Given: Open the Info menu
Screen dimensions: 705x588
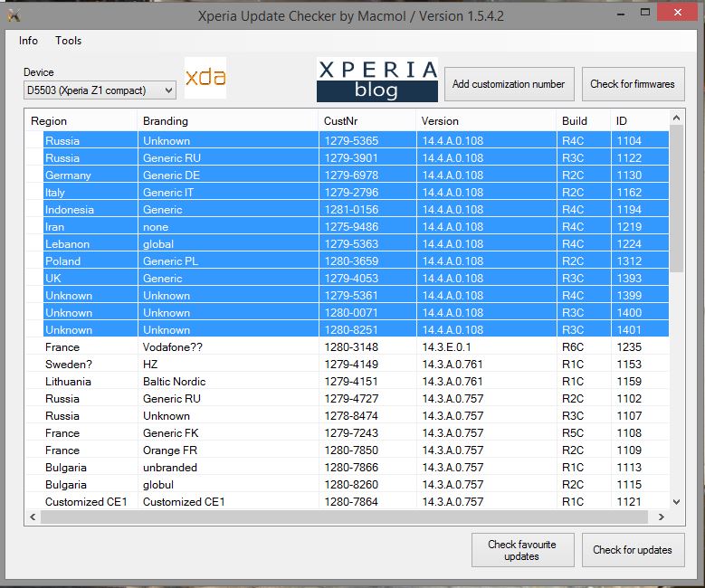Looking at the screenshot, I should click(x=28, y=41).
